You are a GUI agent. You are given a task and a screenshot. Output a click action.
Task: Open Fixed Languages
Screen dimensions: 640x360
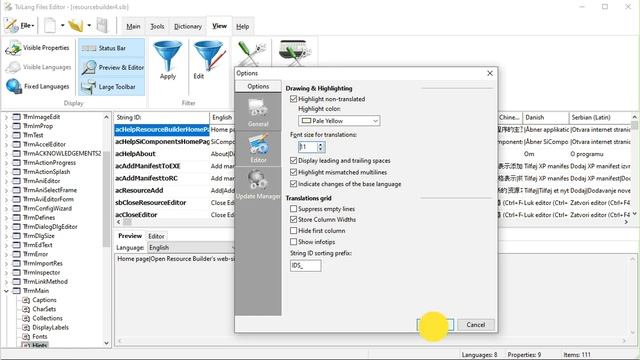38,86
